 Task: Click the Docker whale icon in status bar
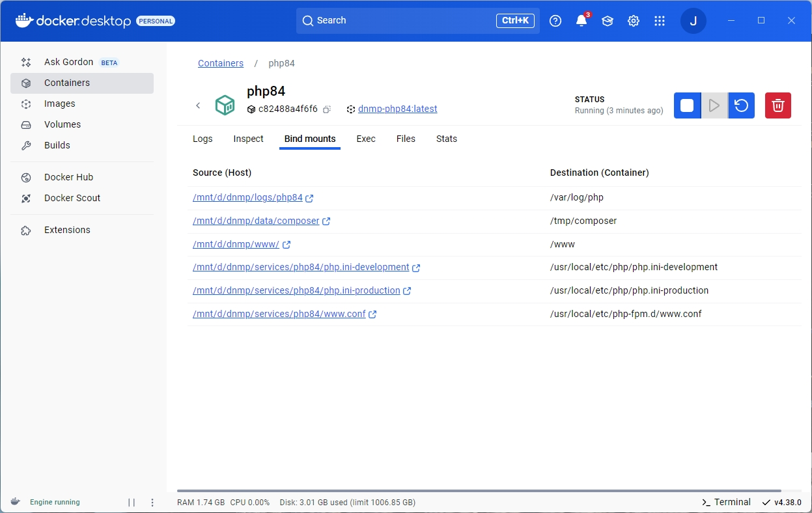[15, 502]
